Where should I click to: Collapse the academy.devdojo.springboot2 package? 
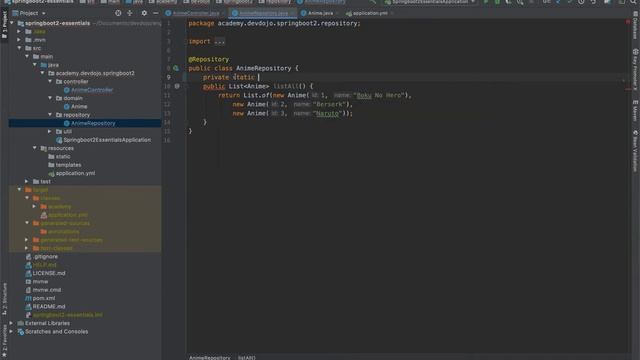(x=42, y=73)
